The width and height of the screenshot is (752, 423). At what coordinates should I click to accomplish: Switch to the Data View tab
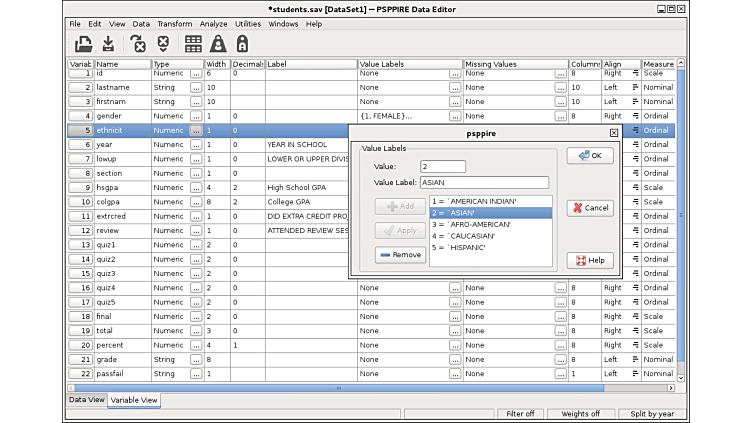(86, 400)
